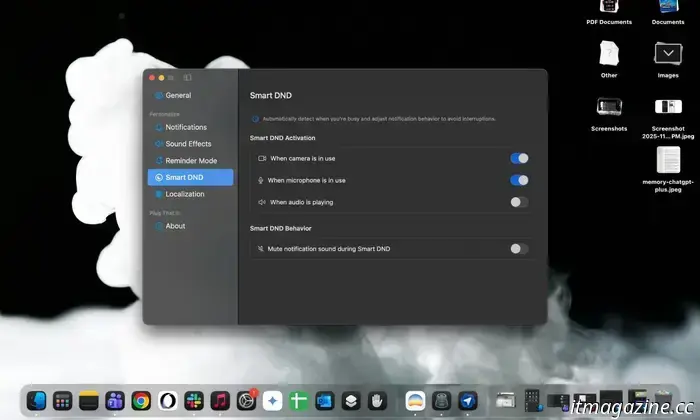Image resolution: width=700 pixels, height=420 pixels.
Task: Switch to Reminder Mode settings
Action: coord(191,161)
